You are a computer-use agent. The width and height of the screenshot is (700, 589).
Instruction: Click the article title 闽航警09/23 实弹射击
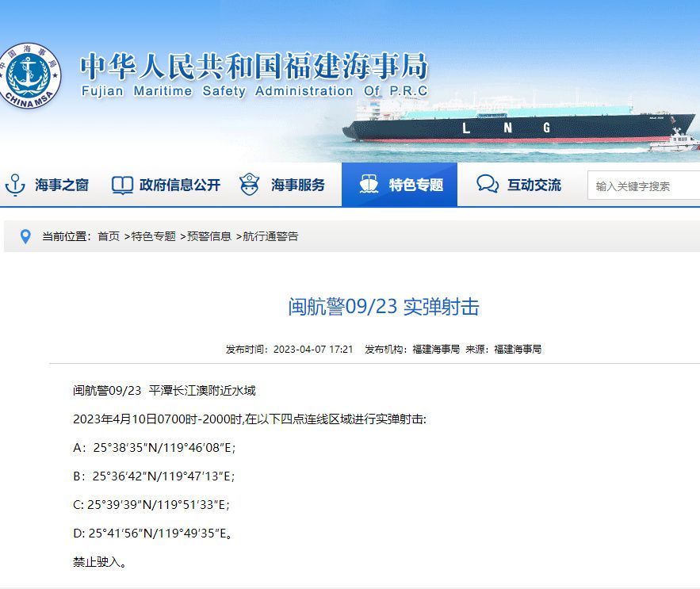[x=384, y=307]
